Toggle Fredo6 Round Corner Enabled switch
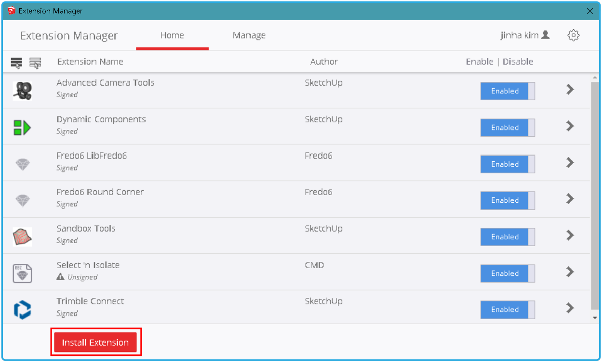Viewport: 603px width, 364px height. (x=508, y=200)
